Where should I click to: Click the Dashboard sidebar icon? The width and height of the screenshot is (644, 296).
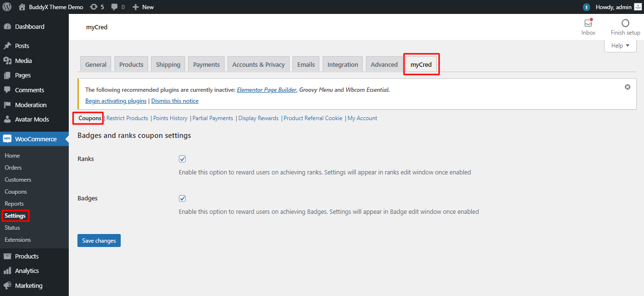7,26
